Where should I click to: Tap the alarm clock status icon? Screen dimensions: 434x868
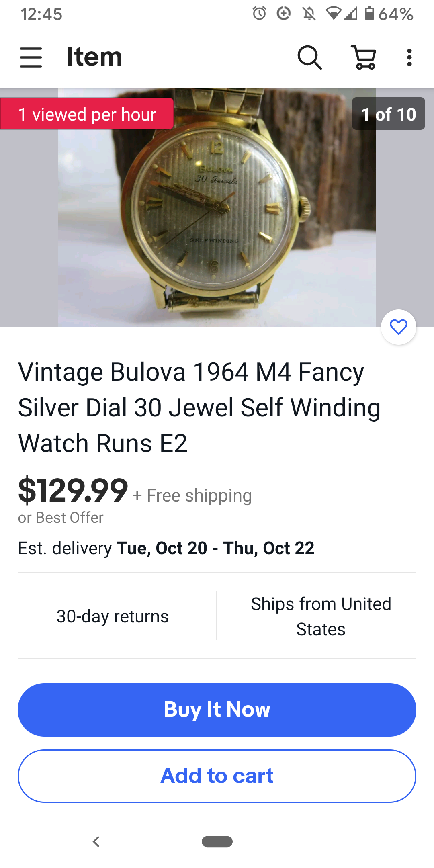(259, 14)
